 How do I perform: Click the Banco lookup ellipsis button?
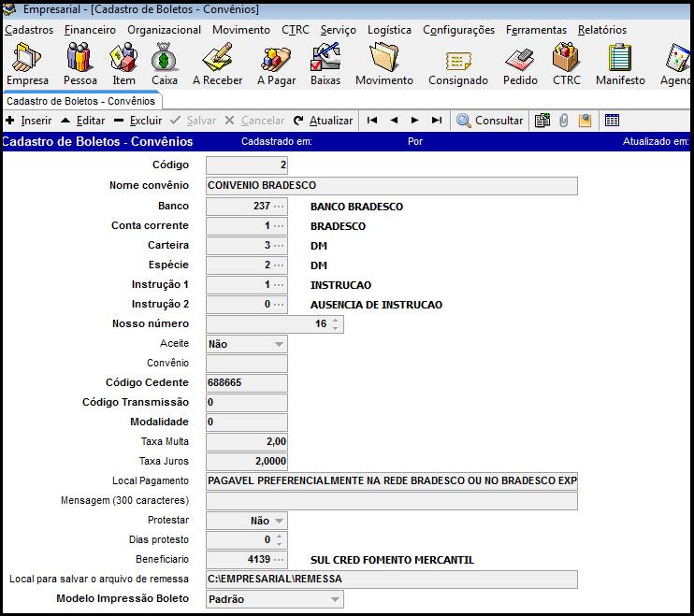[279, 207]
